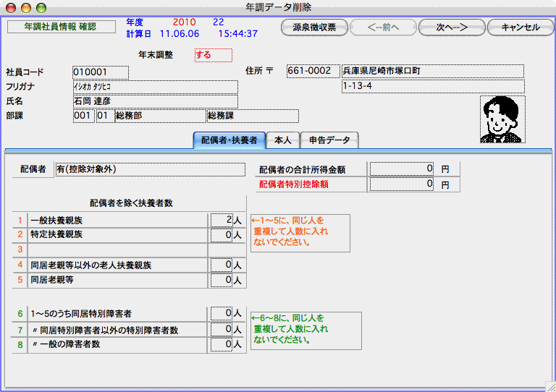Click the 社員コード field 010001
Image resolution: width=556 pixels, height=392 pixels.
coord(101,72)
